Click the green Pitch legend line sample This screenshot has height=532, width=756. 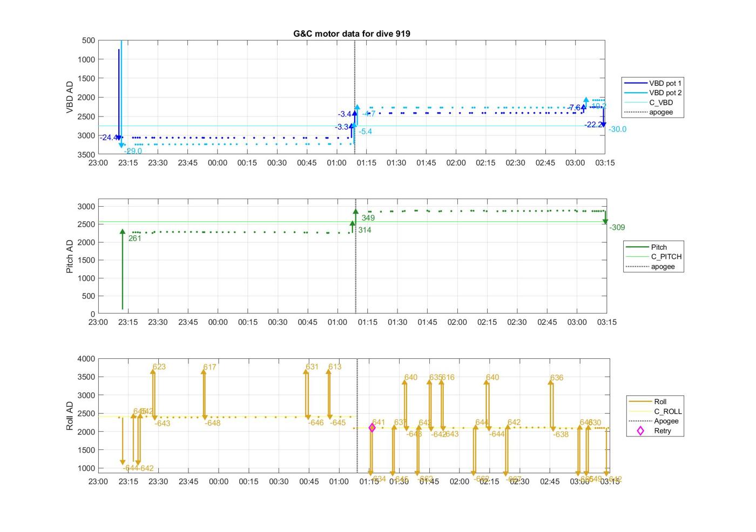click(637, 247)
